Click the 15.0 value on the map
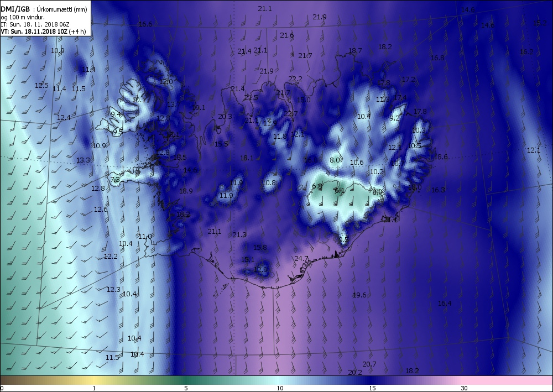The height and width of the screenshot is (392, 553). (x=303, y=100)
